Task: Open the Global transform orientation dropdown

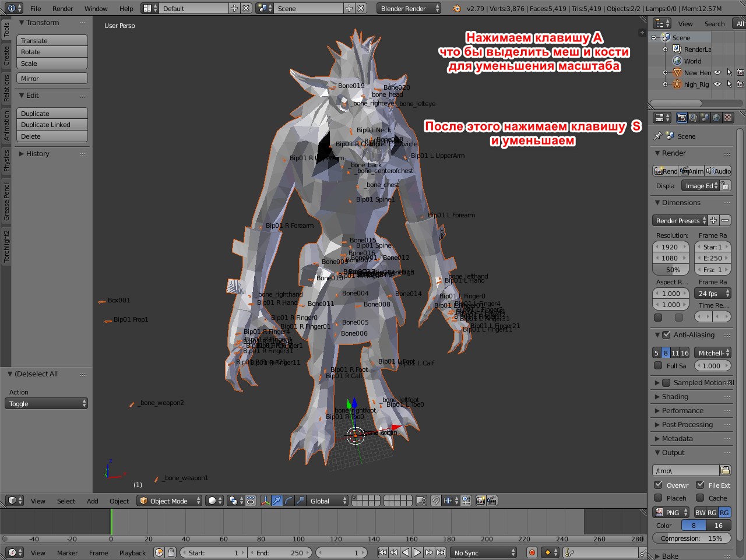Action: [328, 501]
